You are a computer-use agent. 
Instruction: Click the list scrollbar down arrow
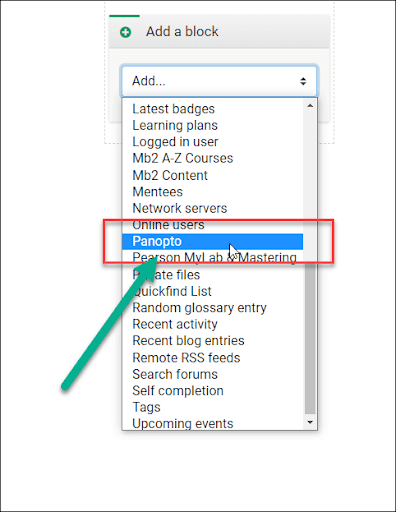coord(310,422)
